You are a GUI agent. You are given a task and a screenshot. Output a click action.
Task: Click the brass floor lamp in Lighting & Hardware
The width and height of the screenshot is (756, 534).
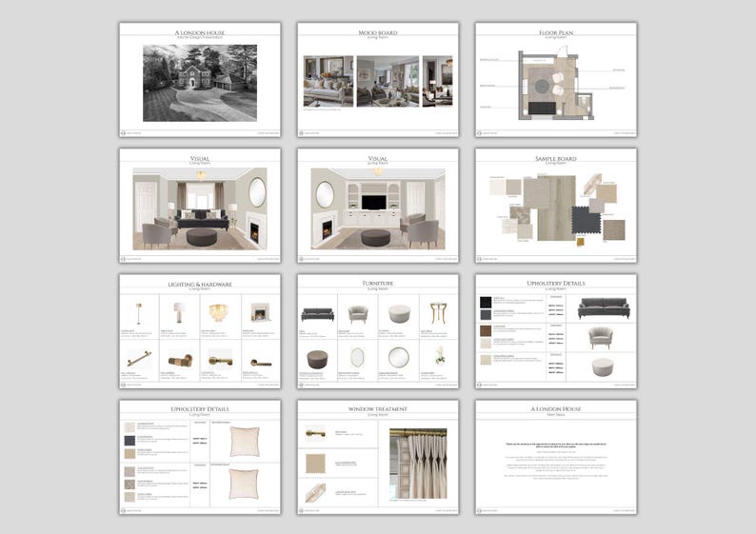pyautogui.click(x=139, y=314)
